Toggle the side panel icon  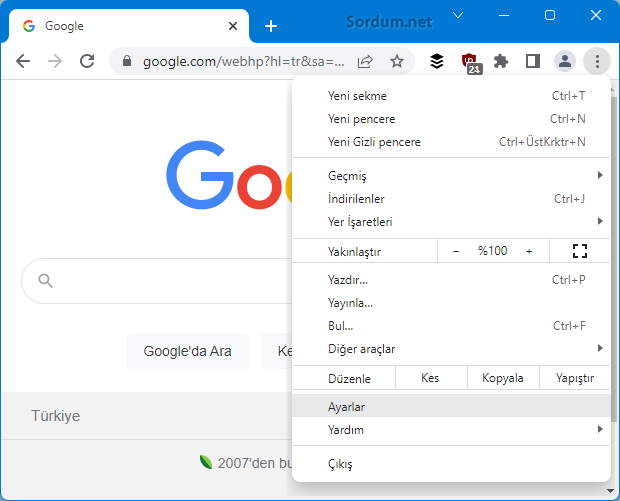pos(533,61)
